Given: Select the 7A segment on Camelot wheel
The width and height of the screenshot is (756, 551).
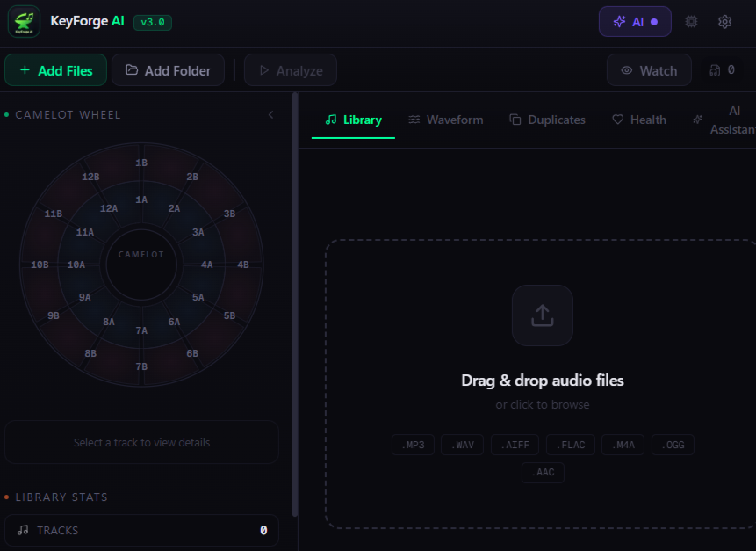Looking at the screenshot, I should 141,330.
